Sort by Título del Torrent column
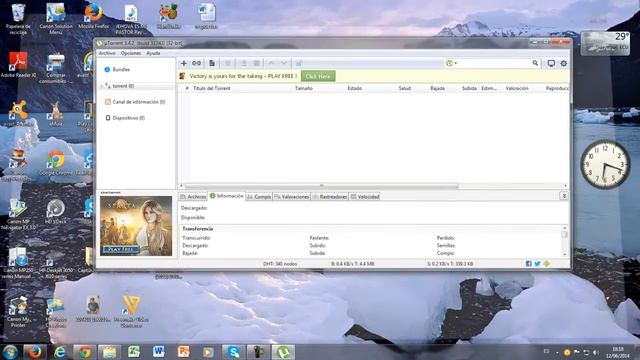 [x=212, y=88]
